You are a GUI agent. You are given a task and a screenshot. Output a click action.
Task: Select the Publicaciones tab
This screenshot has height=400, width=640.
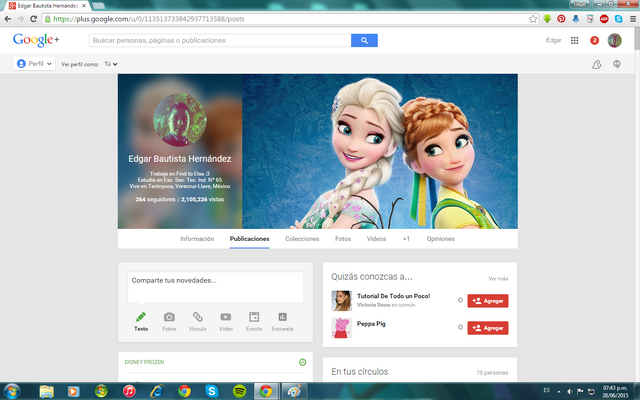point(249,239)
